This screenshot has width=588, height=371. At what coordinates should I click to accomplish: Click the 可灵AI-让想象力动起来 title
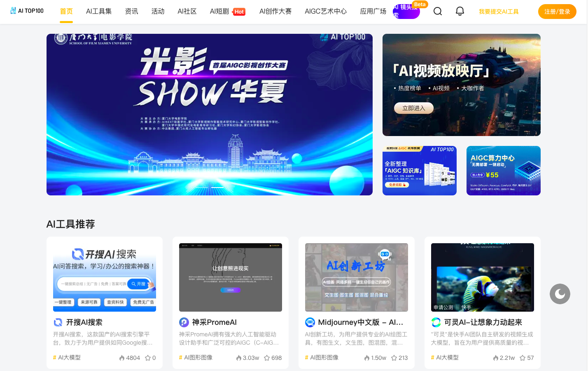click(x=483, y=322)
